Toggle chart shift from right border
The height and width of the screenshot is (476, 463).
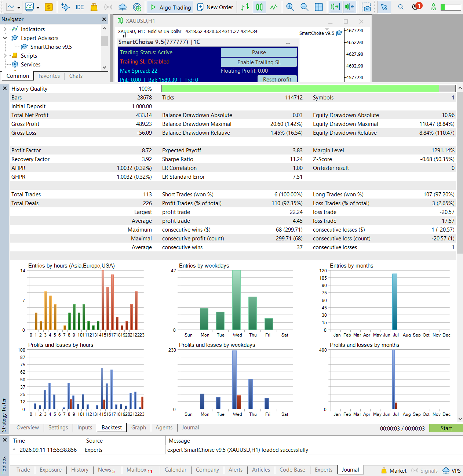349,7
